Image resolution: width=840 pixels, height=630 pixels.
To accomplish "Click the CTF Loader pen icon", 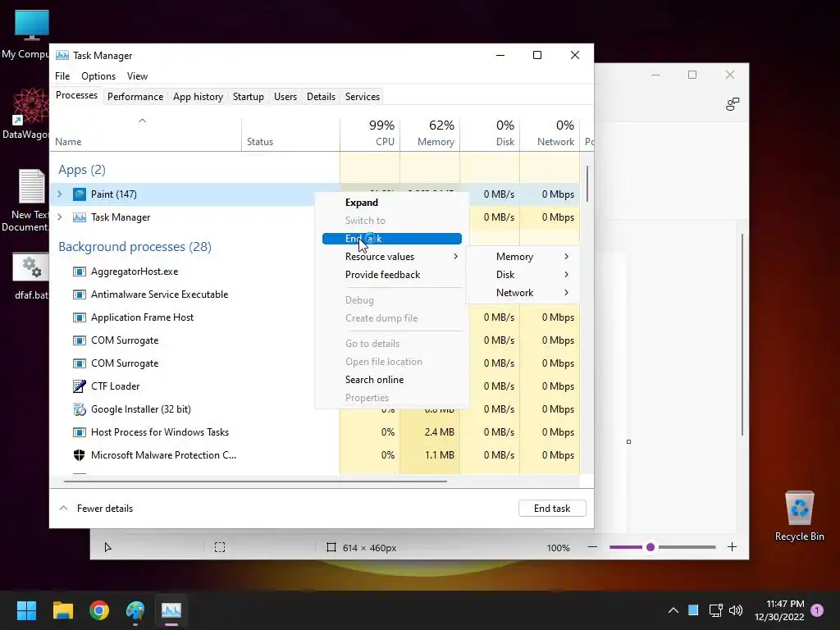I will pos(80,386).
